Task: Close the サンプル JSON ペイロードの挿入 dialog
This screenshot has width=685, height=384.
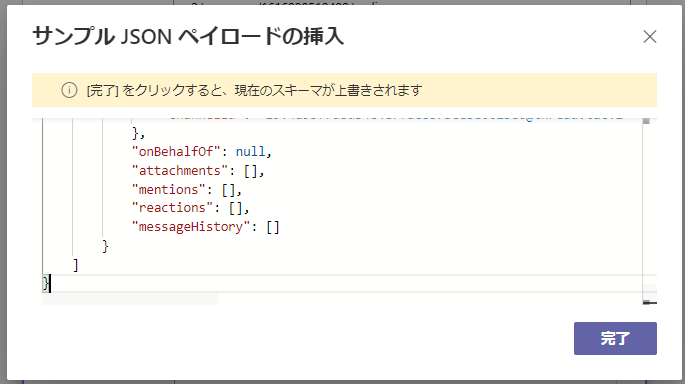Action: coord(650,37)
